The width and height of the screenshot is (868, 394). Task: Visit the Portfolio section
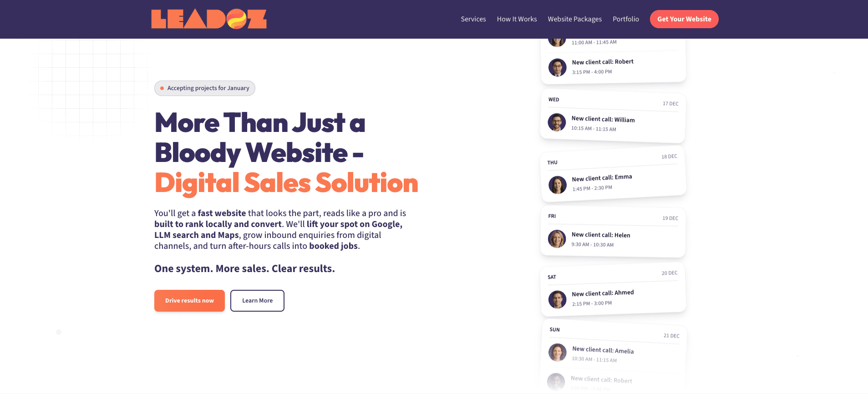click(x=626, y=19)
